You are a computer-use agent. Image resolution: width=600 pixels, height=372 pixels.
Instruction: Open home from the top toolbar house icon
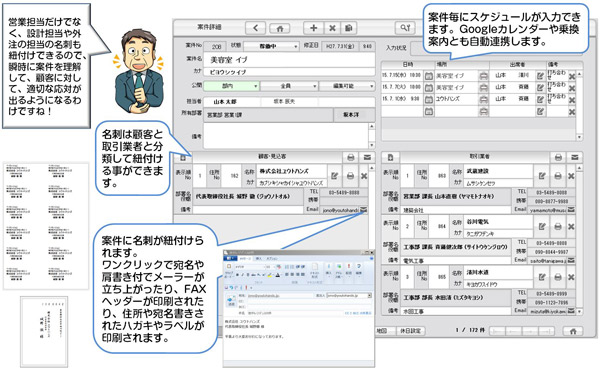(x=280, y=28)
